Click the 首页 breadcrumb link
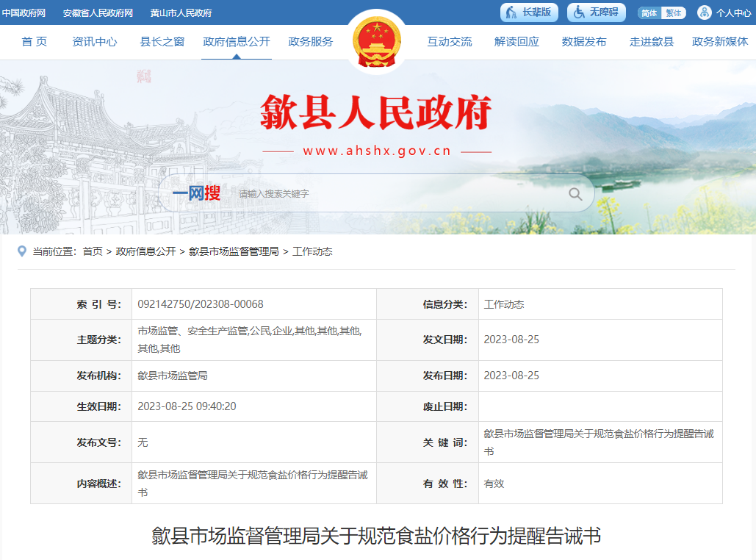The height and width of the screenshot is (560, 756). pos(93,251)
